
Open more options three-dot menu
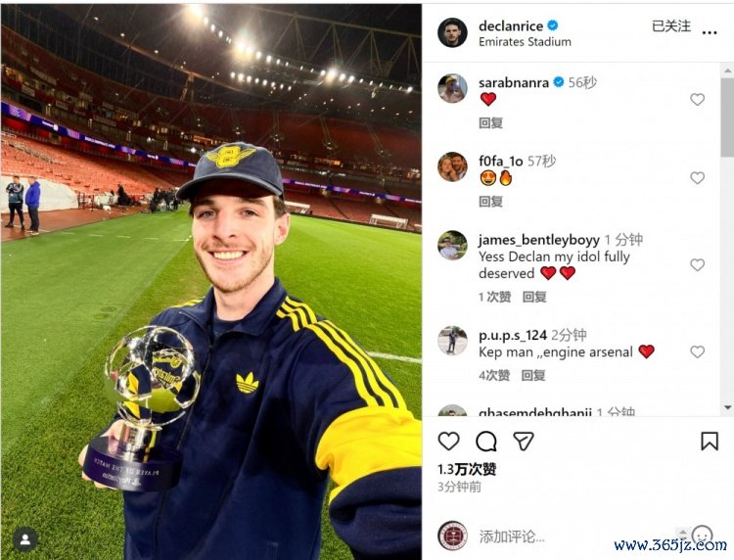click(x=710, y=32)
